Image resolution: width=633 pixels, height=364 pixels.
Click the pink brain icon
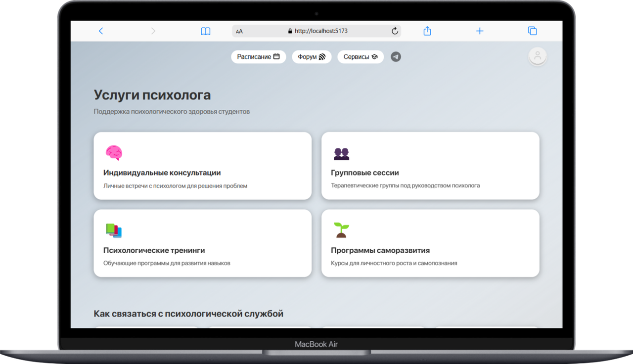[114, 153]
